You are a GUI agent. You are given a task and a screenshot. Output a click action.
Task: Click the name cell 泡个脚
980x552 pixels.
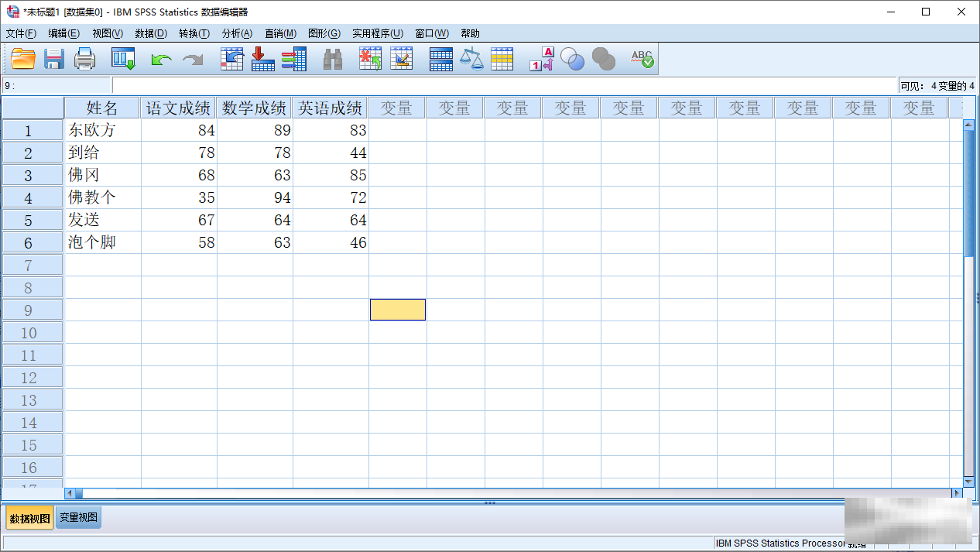pyautogui.click(x=103, y=242)
